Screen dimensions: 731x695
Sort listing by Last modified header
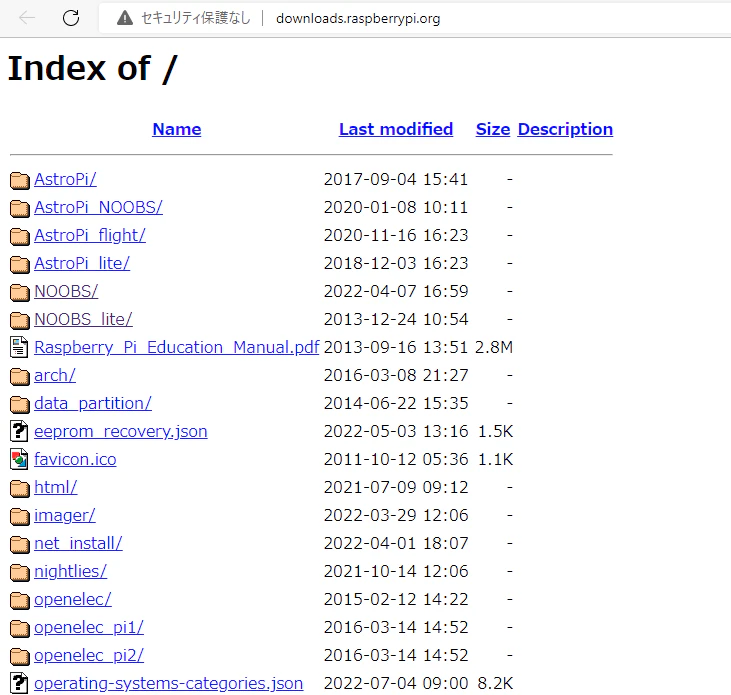tap(396, 129)
